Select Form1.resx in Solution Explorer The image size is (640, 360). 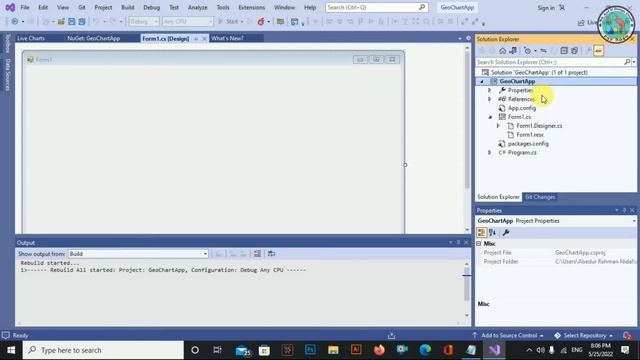[x=530, y=135]
